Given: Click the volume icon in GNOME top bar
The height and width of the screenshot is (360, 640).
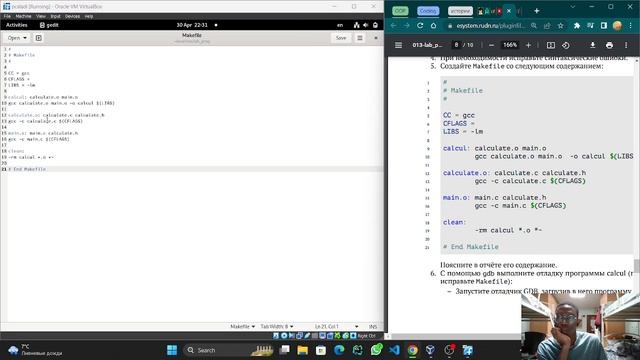Looking at the screenshot, I should click(x=366, y=25).
